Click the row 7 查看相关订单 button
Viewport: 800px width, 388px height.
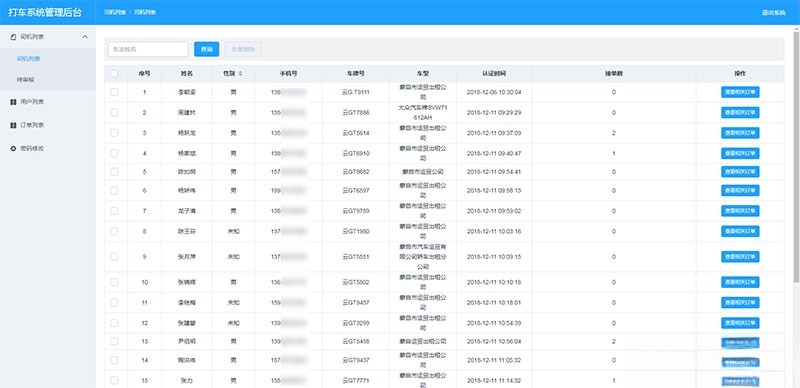[740, 211]
